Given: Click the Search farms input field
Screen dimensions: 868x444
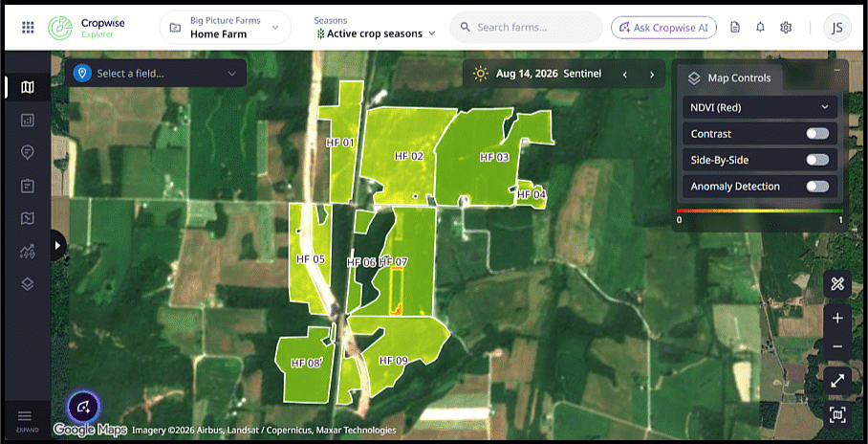Looking at the screenshot, I should [526, 27].
